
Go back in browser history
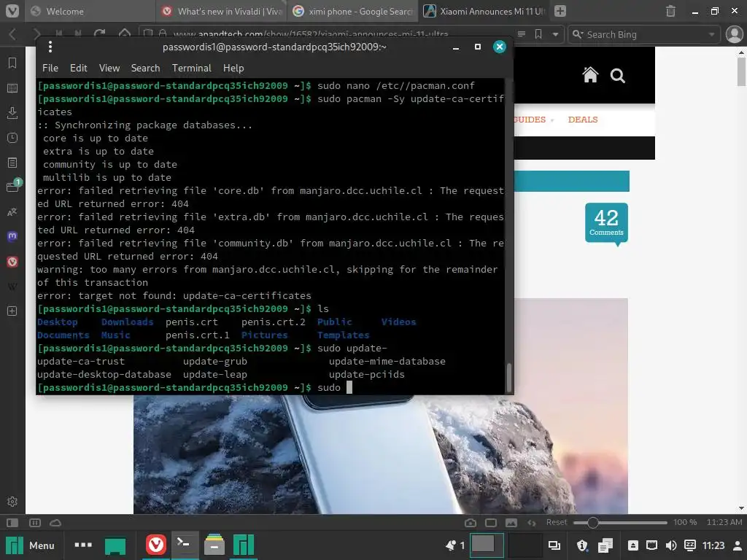13,34
